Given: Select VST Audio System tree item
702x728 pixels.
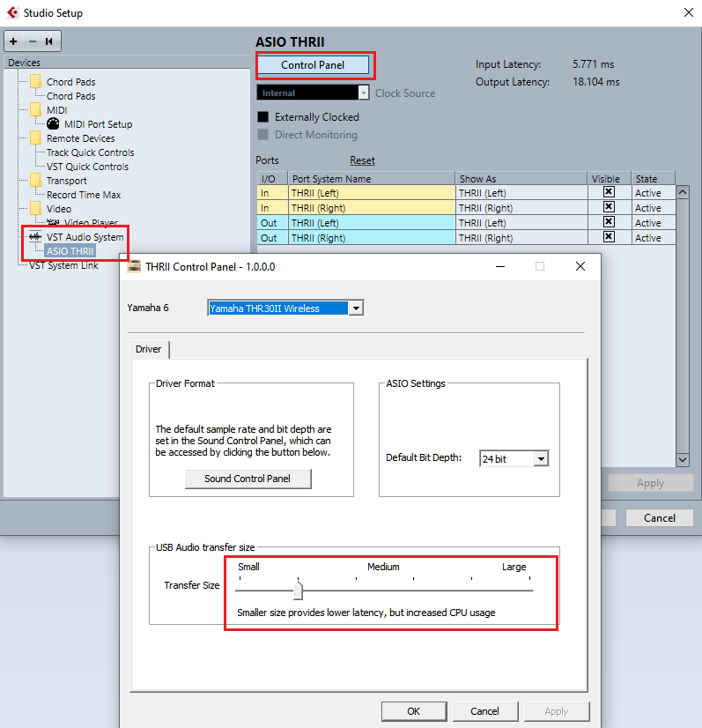Looking at the screenshot, I should click(x=85, y=237).
